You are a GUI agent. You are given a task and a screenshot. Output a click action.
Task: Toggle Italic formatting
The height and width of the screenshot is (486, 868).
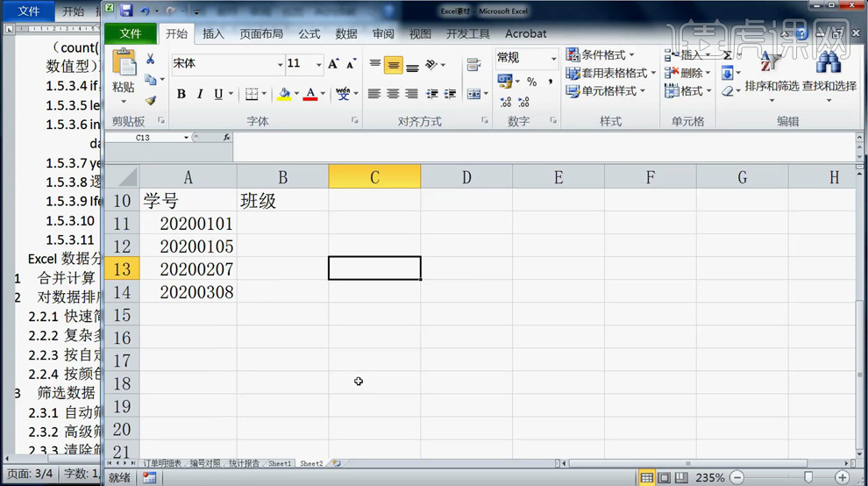point(200,94)
